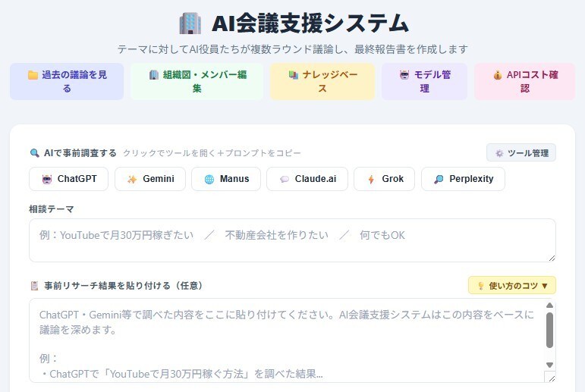Click the Perplexity magnifier icon
The width and height of the screenshot is (585, 392).
[439, 180]
